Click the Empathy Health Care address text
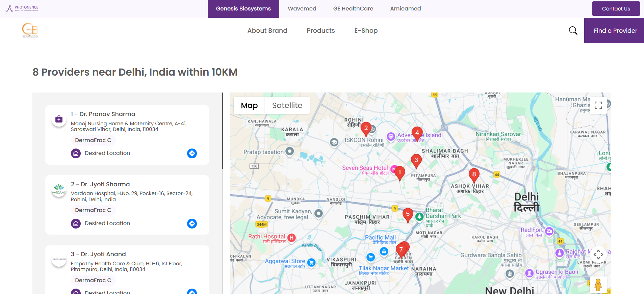This screenshot has width=644, height=294. [126, 267]
